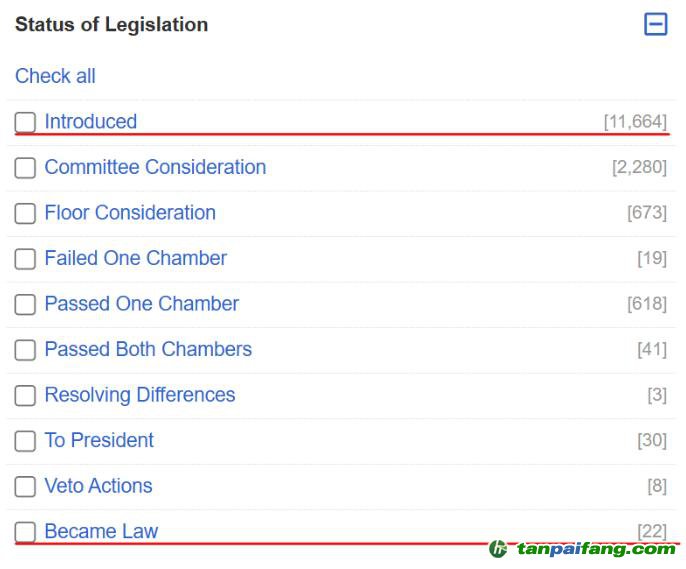Follow the Committee Consideration link
Image resolution: width=686 pixels, height=569 pixels.
[x=155, y=167]
